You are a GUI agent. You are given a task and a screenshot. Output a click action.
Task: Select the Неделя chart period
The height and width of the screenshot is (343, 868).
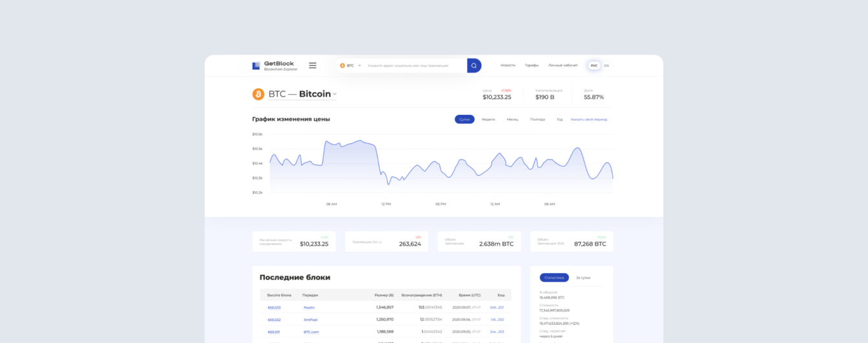pos(488,119)
